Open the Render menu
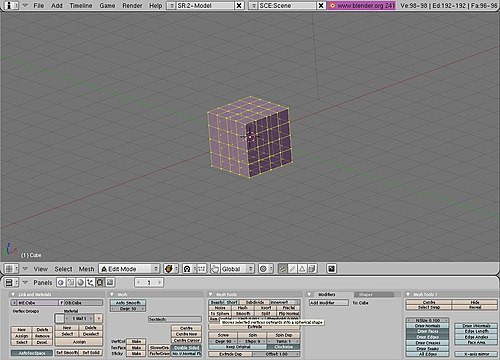The height and width of the screenshot is (360, 500). point(132,6)
